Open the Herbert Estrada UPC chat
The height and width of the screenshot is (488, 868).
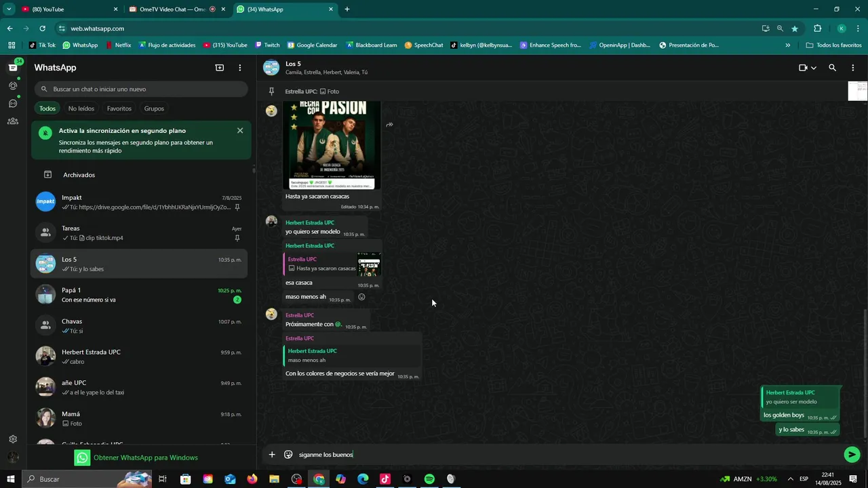[x=140, y=357]
